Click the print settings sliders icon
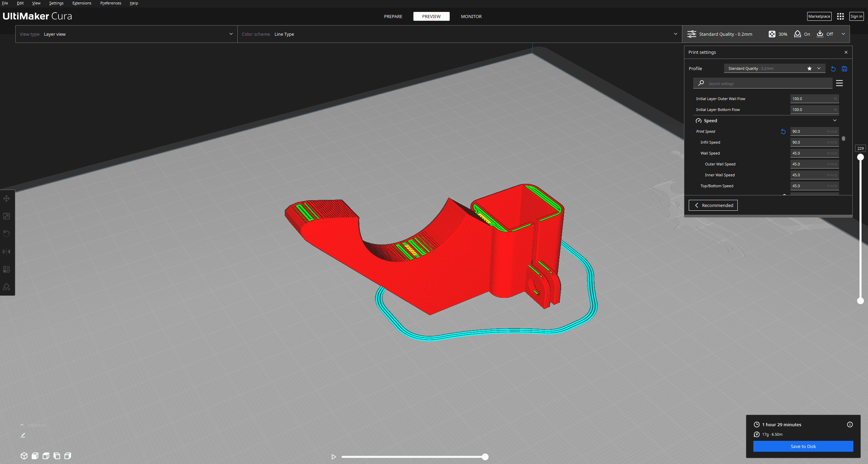This screenshot has height=464, width=868. [692, 34]
